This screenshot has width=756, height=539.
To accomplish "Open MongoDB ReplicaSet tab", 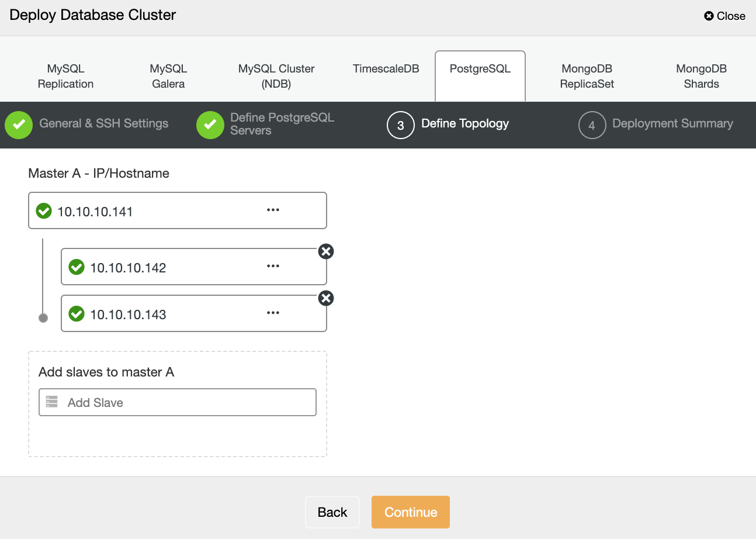I will click(x=587, y=76).
